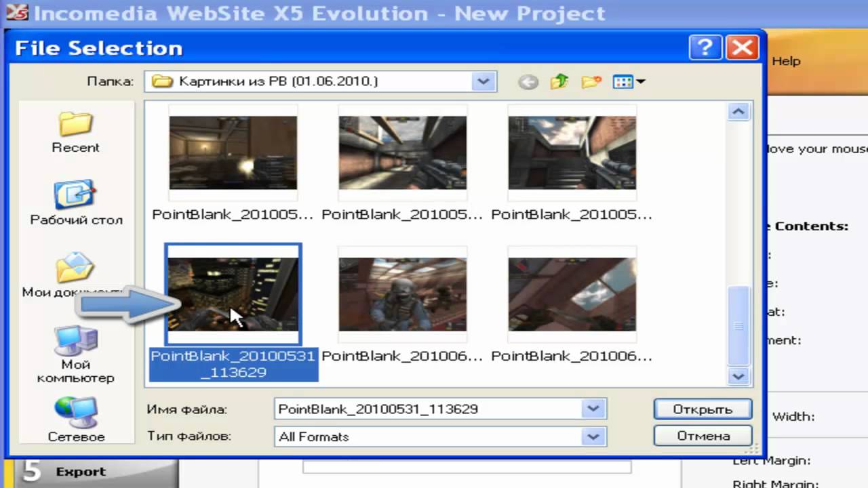Click the scrollbar down arrow

click(x=738, y=375)
